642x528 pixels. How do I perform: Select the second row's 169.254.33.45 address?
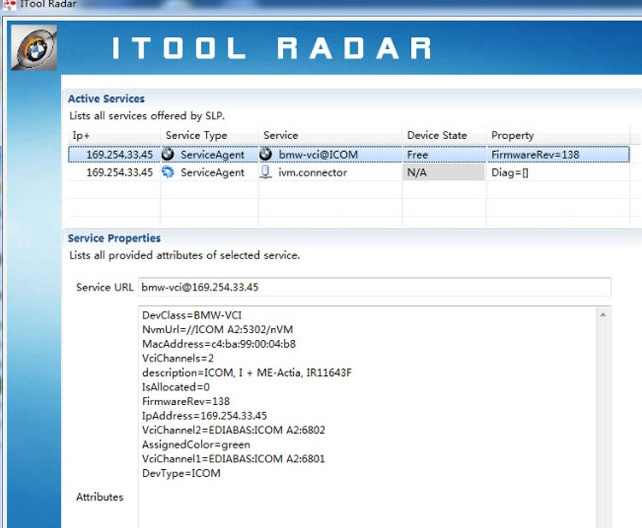click(119, 172)
